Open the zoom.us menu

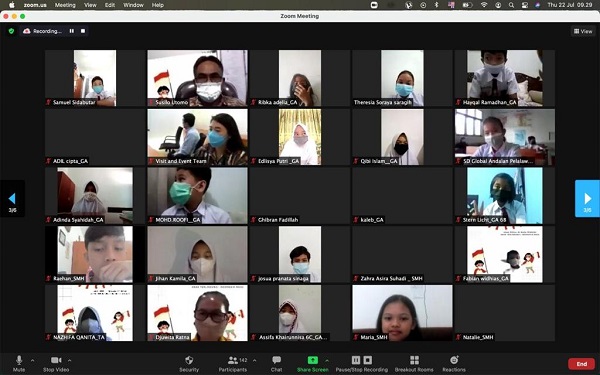(35, 5)
